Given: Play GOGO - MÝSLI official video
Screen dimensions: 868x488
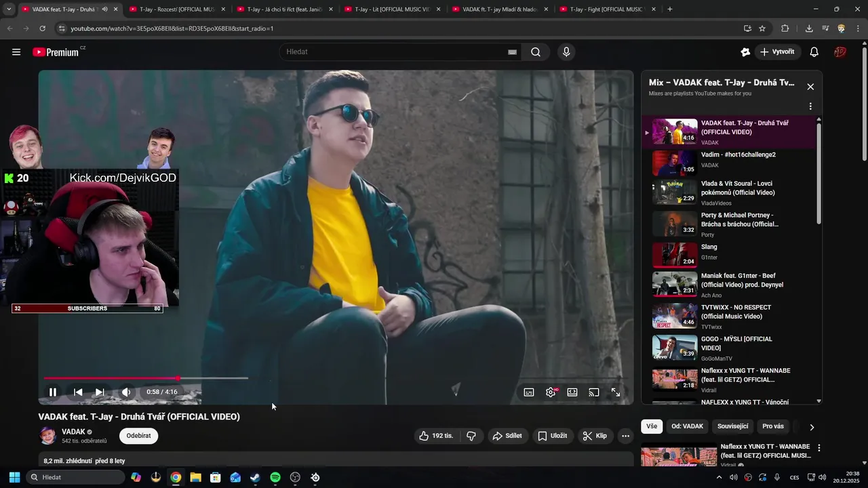Looking at the screenshot, I should (729, 348).
